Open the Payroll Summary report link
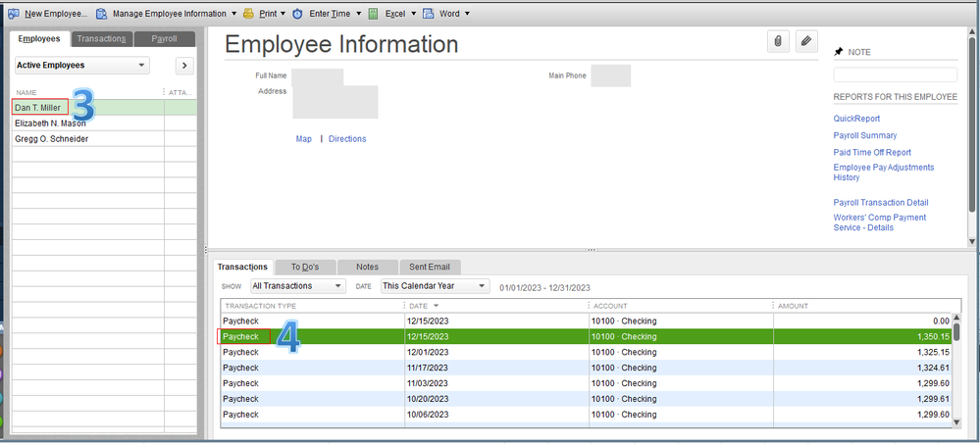 pyautogui.click(x=865, y=135)
